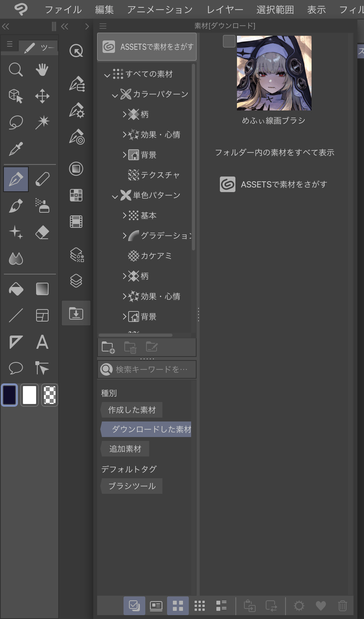The width and height of the screenshot is (364, 619).
Task: Open the Layer palette stack icon
Action: coord(76,281)
